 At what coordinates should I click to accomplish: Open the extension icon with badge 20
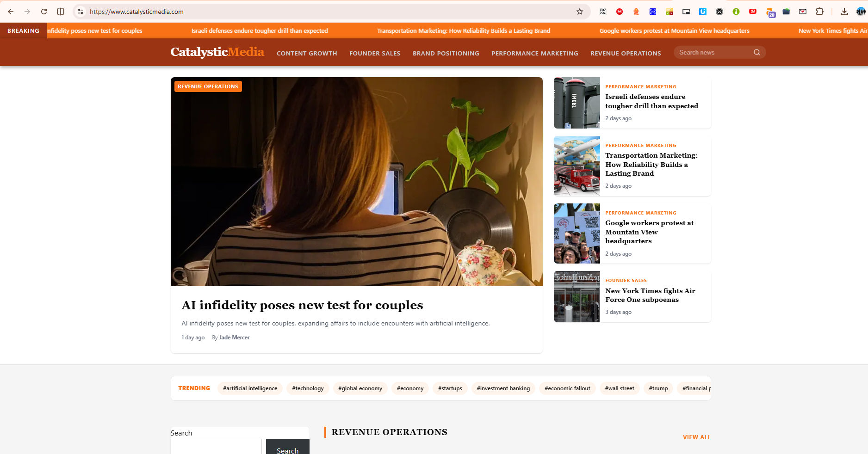(770, 12)
